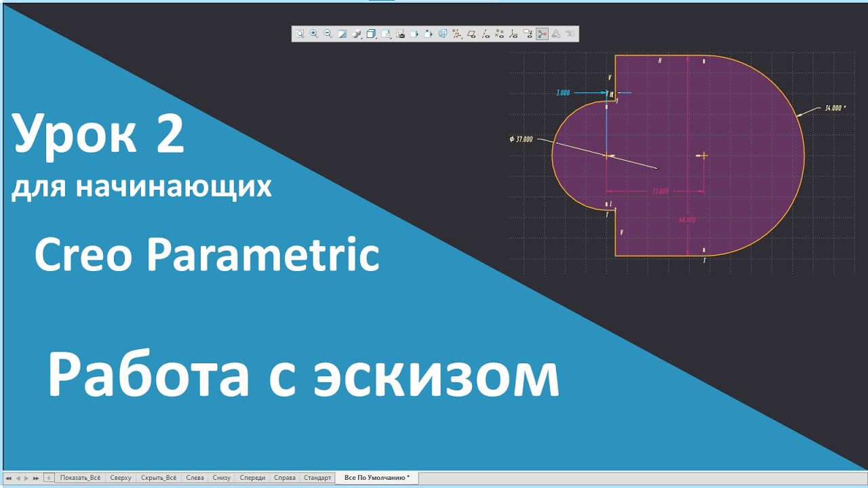The image size is (868, 488).
Task: Click the camera snapshot icon in the toolbar
Action: click(x=400, y=33)
